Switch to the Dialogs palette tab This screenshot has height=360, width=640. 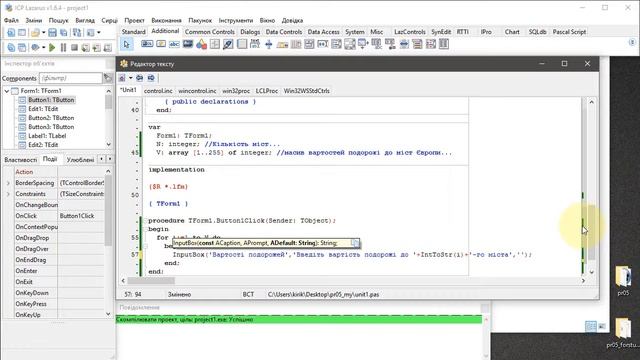click(250, 32)
